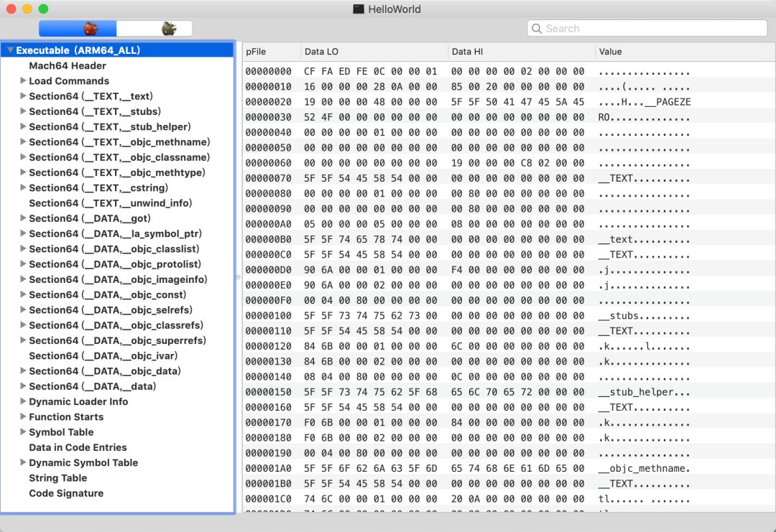Expand Dynamic Loader Info node
Image resolution: width=776 pixels, height=532 pixels.
click(x=23, y=401)
